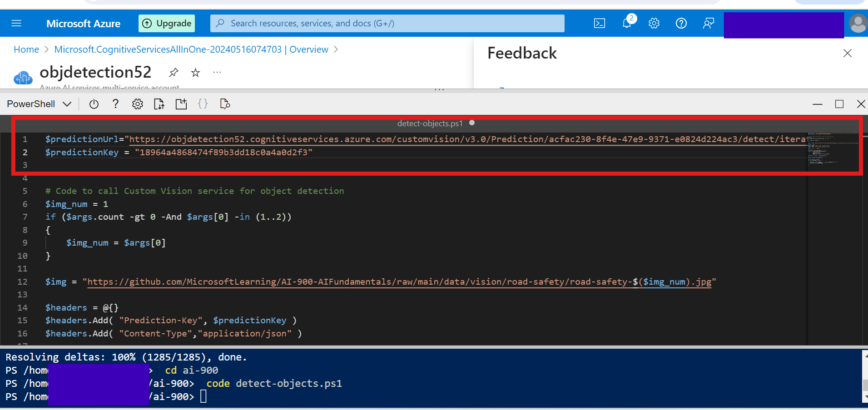Open Cloud Shell web preview
The image size is (868, 410).
224,104
